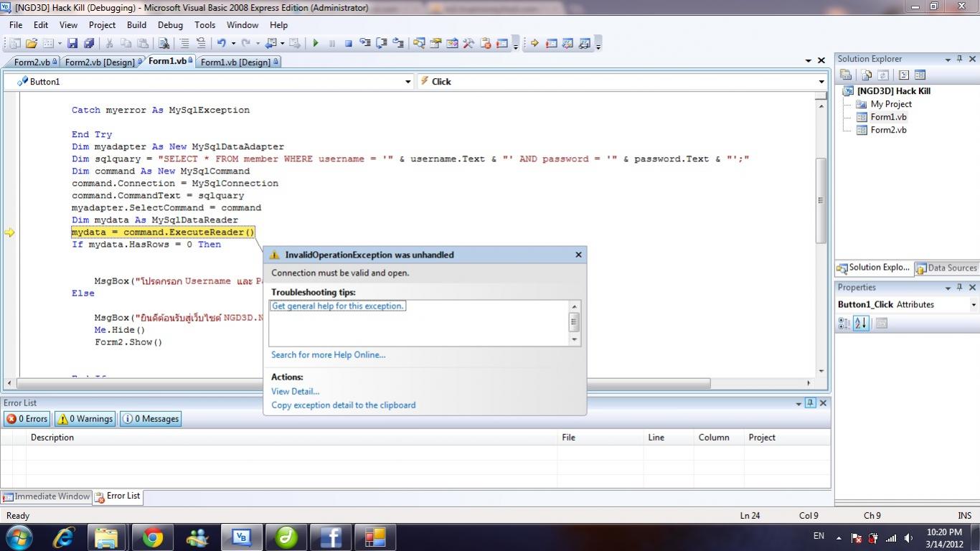Open Properties window position dropdown
The width and height of the screenshot is (980, 551).
[x=948, y=287]
